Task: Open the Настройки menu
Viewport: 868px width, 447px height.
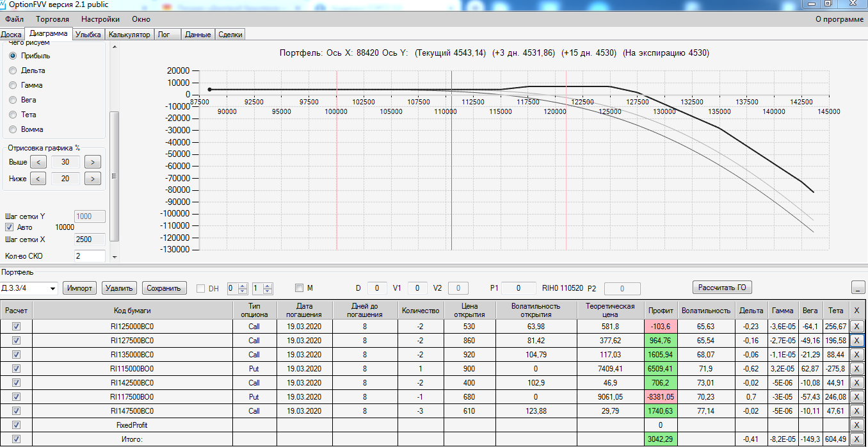Action: [100, 19]
